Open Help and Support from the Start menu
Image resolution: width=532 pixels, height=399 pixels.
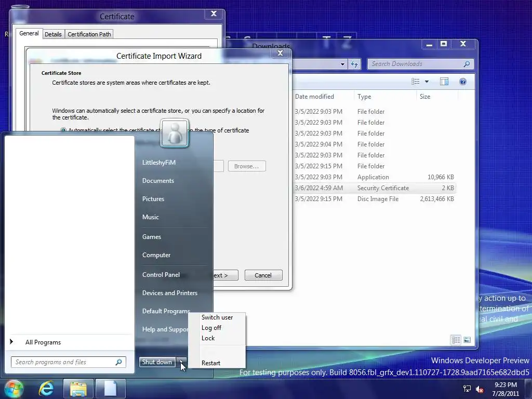pos(165,329)
